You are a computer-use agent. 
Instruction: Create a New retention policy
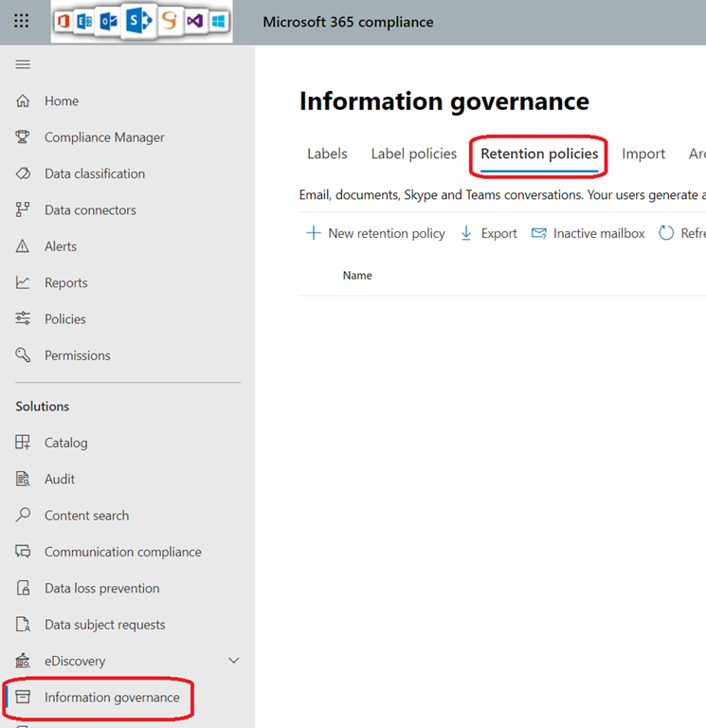point(375,233)
